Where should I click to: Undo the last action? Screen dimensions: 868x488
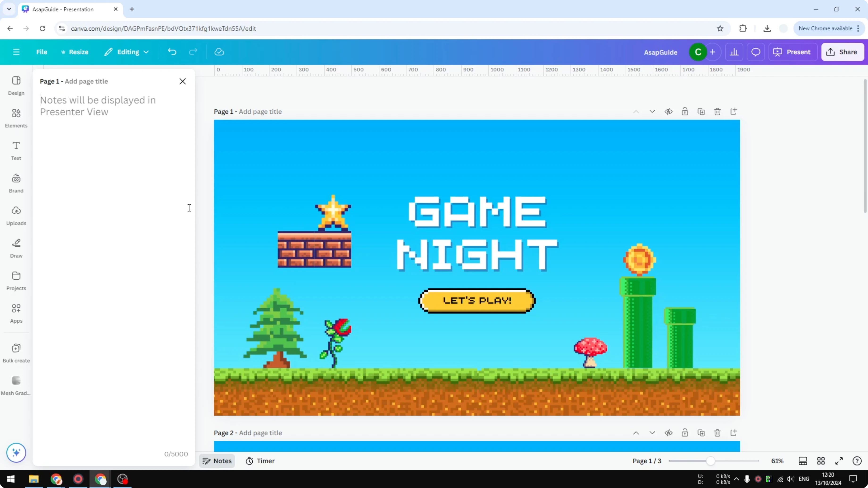(172, 52)
